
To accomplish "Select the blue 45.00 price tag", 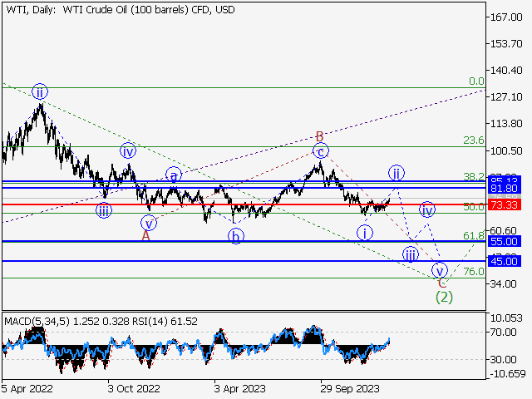I will coord(505,261).
